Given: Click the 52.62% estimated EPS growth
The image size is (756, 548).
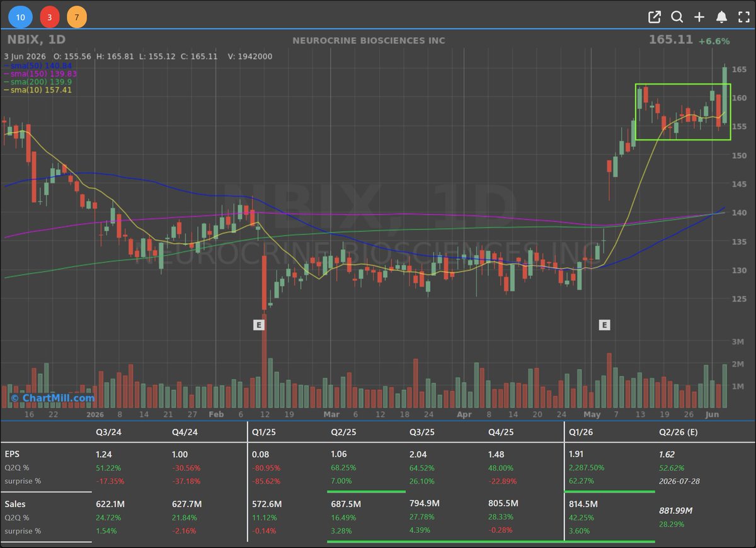Looking at the screenshot, I should click(673, 467).
